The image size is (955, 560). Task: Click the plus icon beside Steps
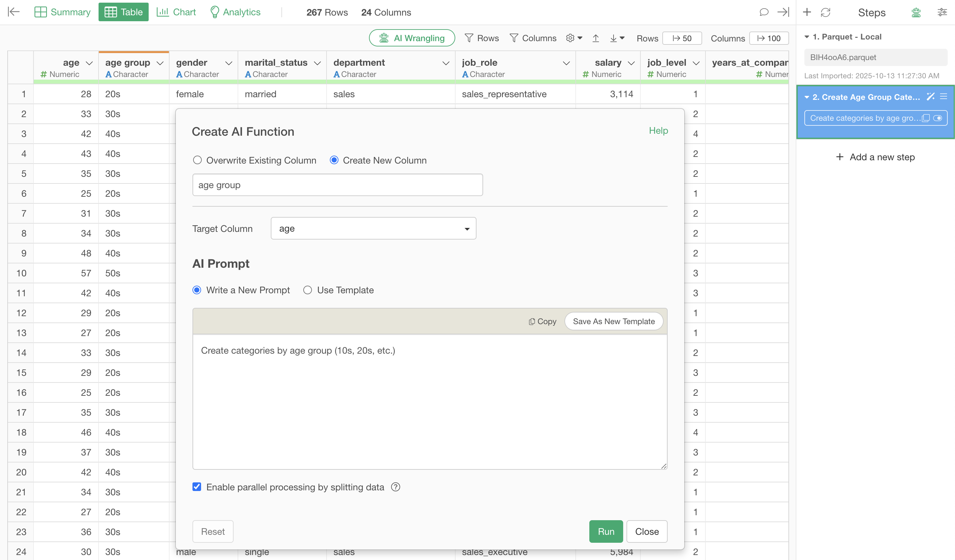pos(807,12)
